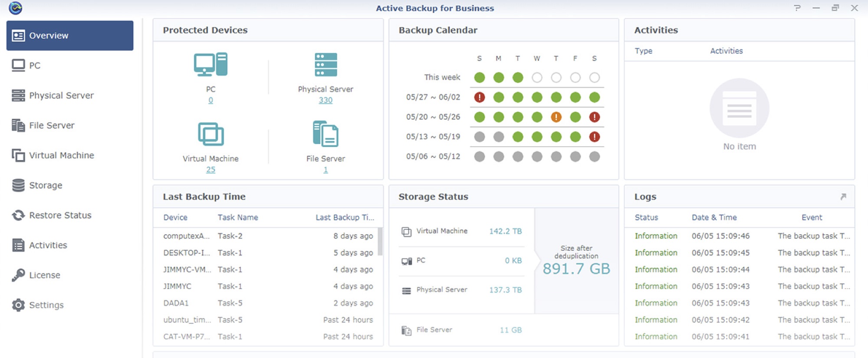Click the Virtual Machine icon in Protected Devices
This screenshot has height=358, width=868.
click(210, 134)
